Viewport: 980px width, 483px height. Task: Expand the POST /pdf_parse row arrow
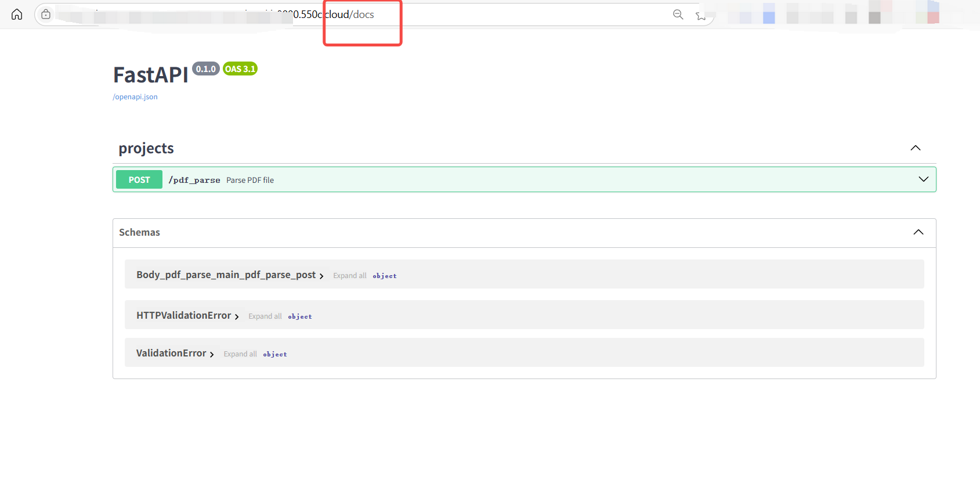click(x=923, y=179)
